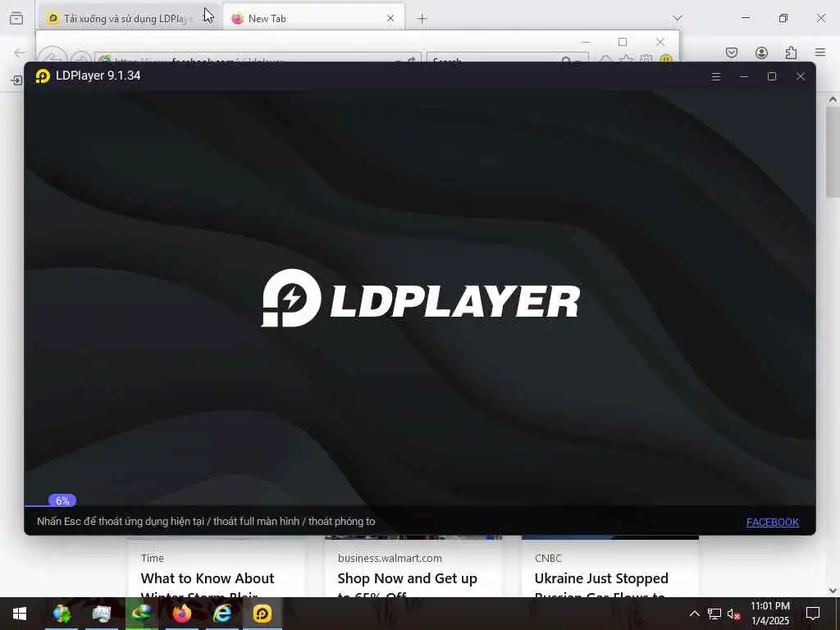Close the Internet Explorer window behind
The height and width of the screenshot is (630, 840).
pyautogui.click(x=660, y=42)
